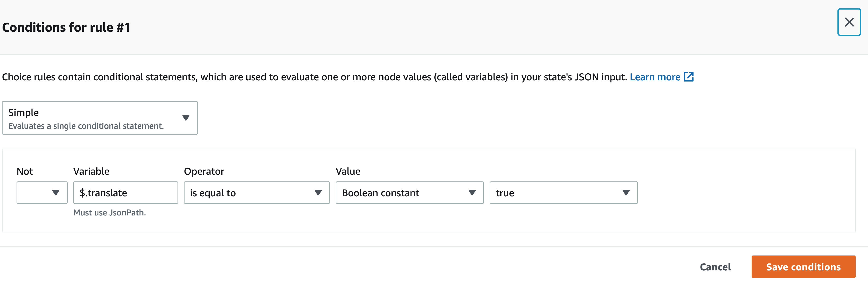Click the external link icon beside Learn more
This screenshot has width=868, height=286.
coord(688,77)
